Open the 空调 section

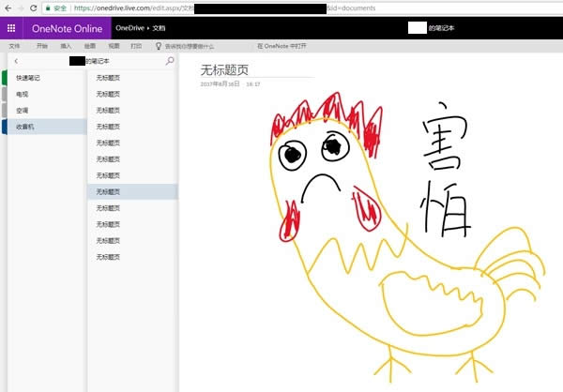click(x=23, y=110)
